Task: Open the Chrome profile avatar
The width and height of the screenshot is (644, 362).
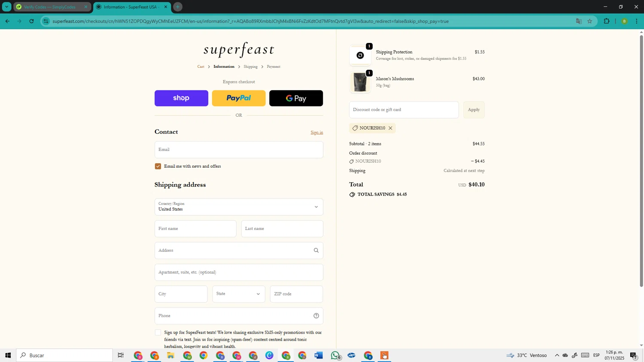Action: (625, 21)
